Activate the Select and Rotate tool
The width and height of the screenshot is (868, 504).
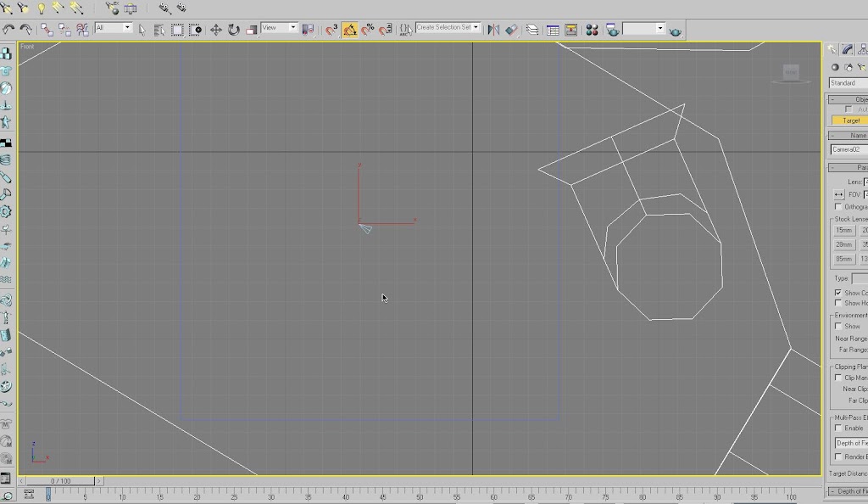233,30
